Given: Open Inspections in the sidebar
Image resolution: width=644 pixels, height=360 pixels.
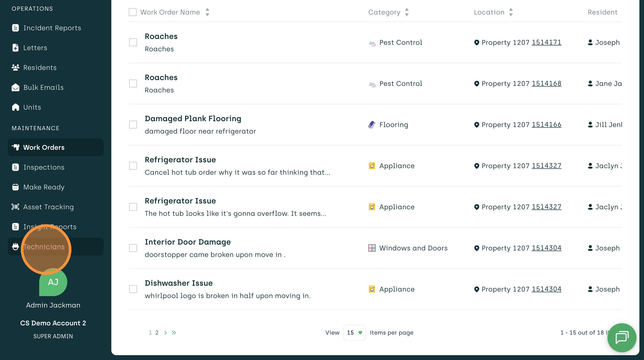Looking at the screenshot, I should (44, 167).
